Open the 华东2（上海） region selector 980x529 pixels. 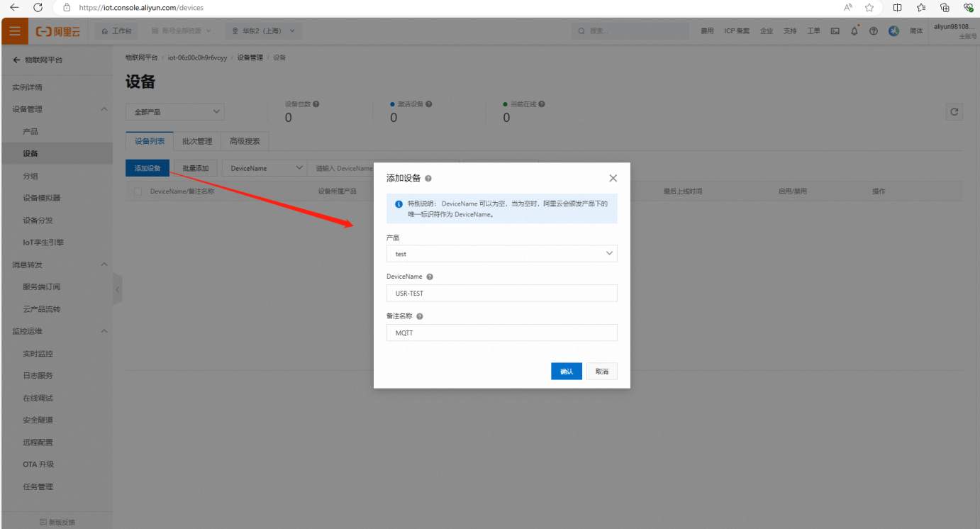263,31
